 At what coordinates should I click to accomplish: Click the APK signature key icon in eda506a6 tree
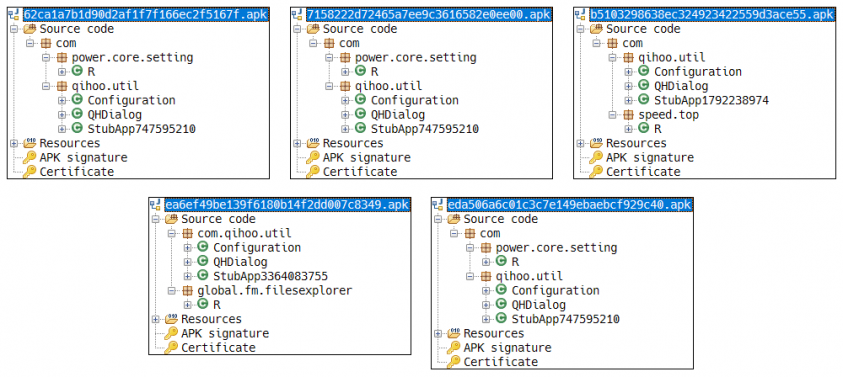[x=454, y=347]
